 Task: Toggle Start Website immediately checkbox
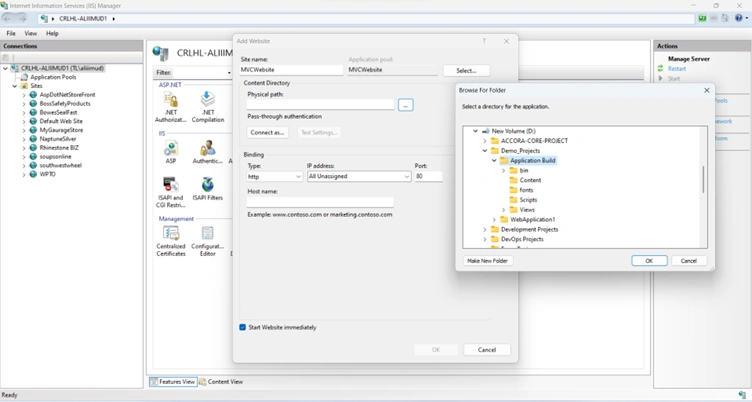point(242,327)
